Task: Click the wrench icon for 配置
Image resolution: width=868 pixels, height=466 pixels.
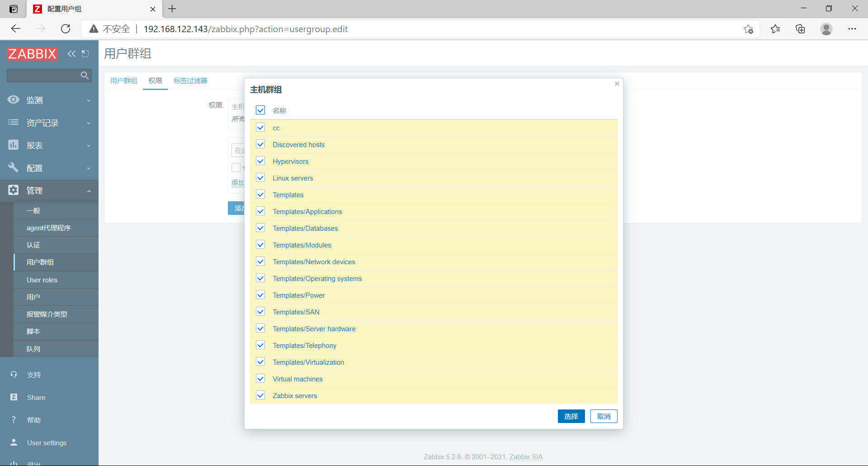Action: pos(14,167)
